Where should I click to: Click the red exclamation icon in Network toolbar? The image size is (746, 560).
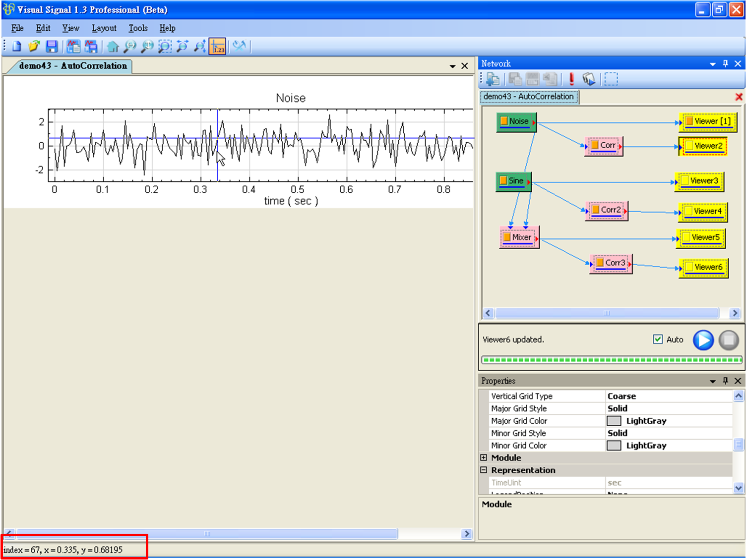[x=571, y=79]
